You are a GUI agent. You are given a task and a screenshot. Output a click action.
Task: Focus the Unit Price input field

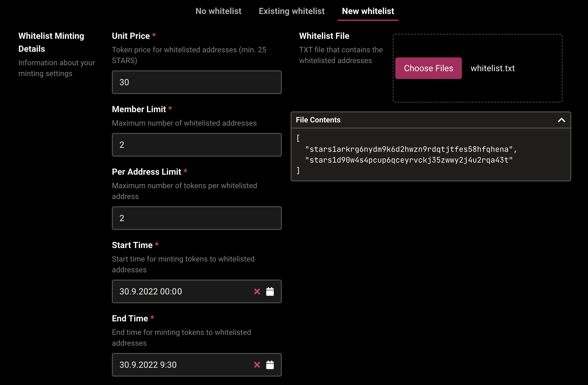tap(197, 82)
